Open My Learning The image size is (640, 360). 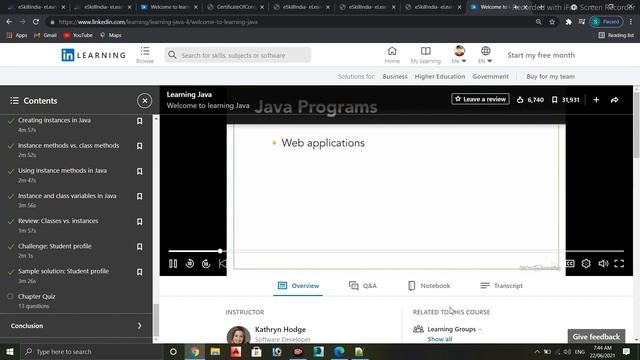[x=426, y=55]
